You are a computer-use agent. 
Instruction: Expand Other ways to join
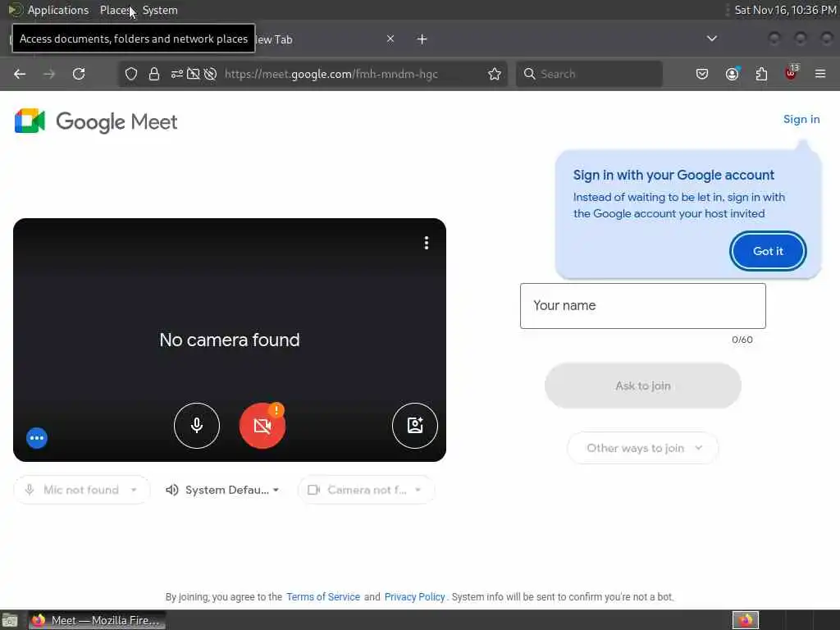(643, 448)
